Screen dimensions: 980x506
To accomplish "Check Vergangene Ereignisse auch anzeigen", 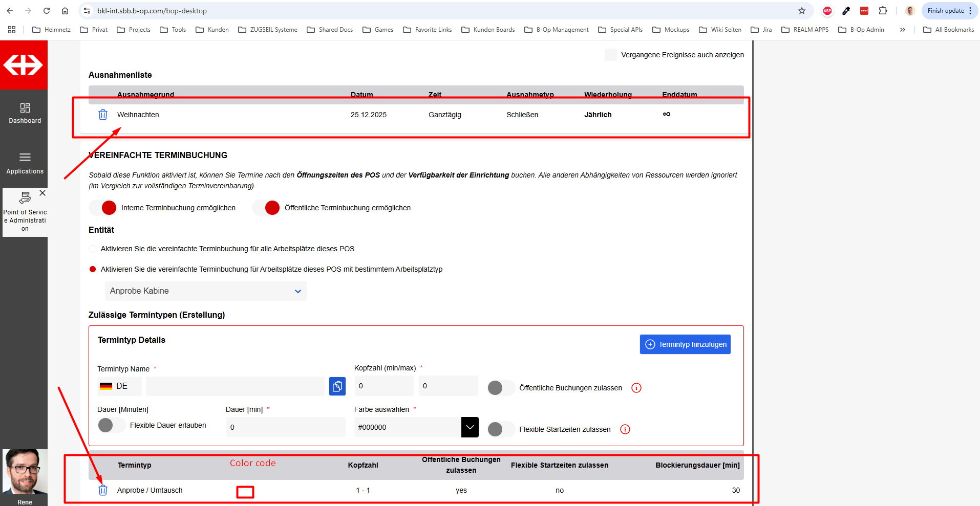I will 610,55.
